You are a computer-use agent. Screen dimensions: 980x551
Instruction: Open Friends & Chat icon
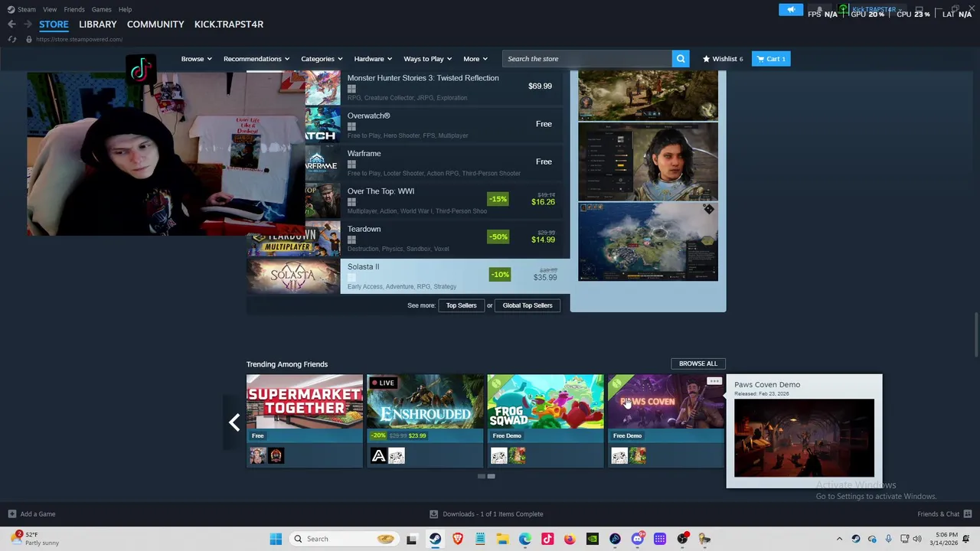pos(968,514)
